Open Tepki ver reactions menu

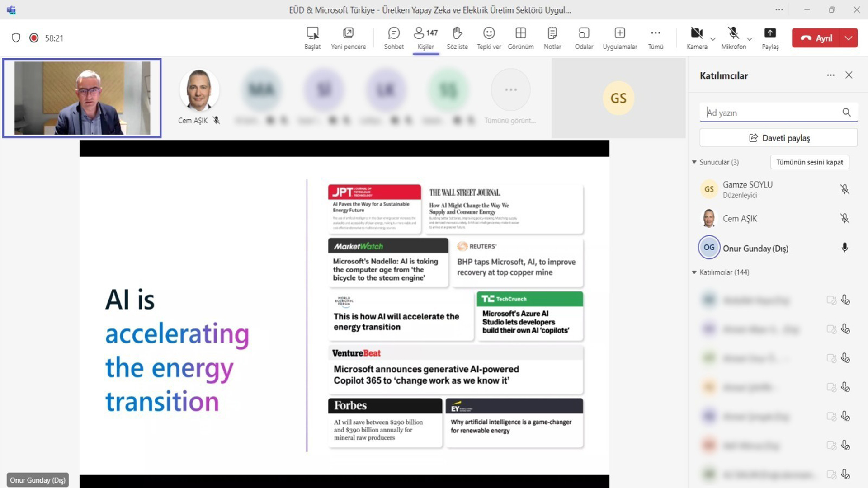coord(489,38)
